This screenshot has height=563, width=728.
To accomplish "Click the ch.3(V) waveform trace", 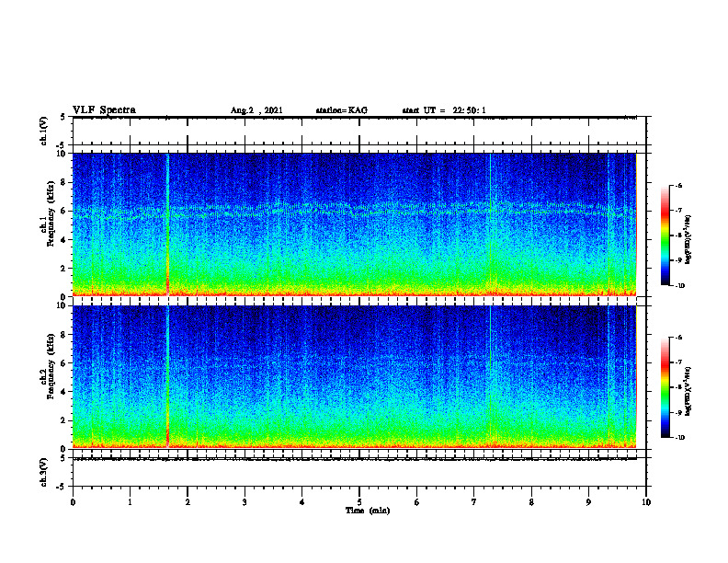I will click(354, 459).
